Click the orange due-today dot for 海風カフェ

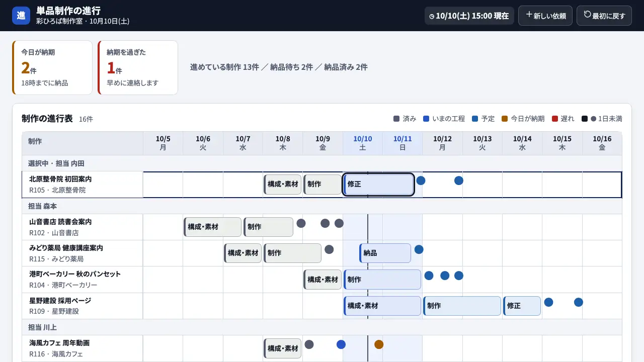coord(379,344)
